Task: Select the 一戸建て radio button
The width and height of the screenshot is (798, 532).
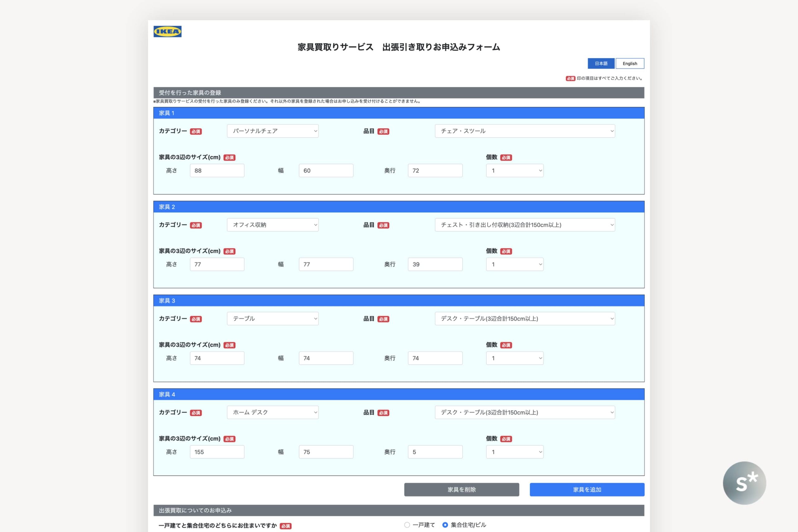Action: [407, 525]
